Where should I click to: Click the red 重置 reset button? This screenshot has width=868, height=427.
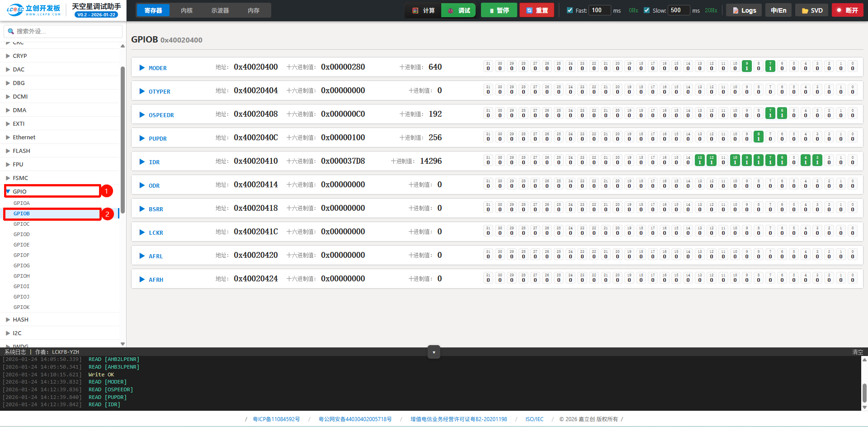tap(537, 10)
